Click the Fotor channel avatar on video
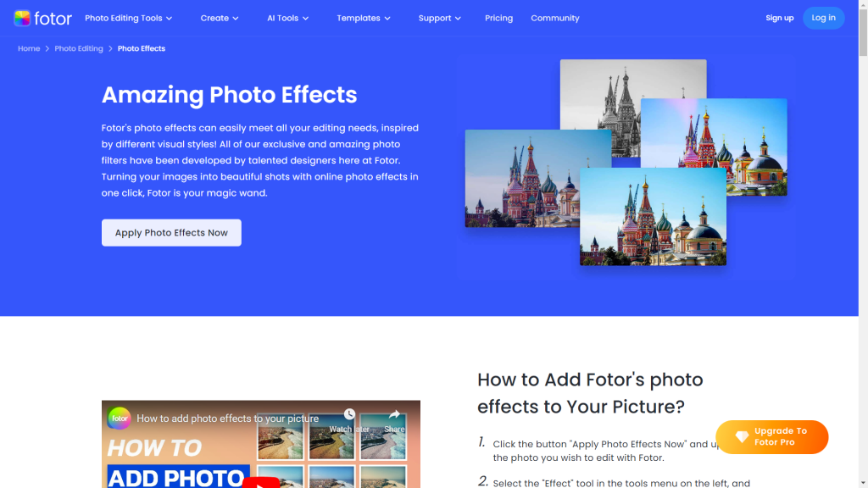The width and height of the screenshot is (868, 488). pyautogui.click(x=120, y=418)
